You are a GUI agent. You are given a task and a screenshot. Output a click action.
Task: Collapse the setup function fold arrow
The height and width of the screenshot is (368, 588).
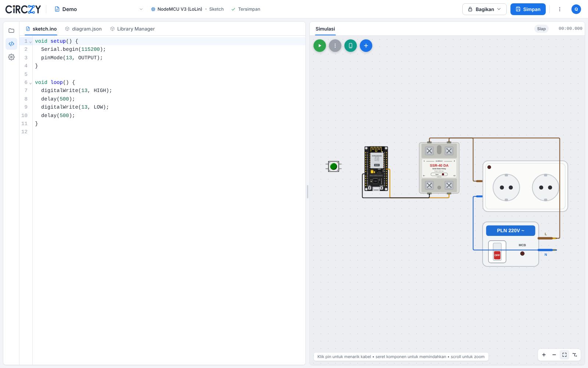(x=31, y=42)
